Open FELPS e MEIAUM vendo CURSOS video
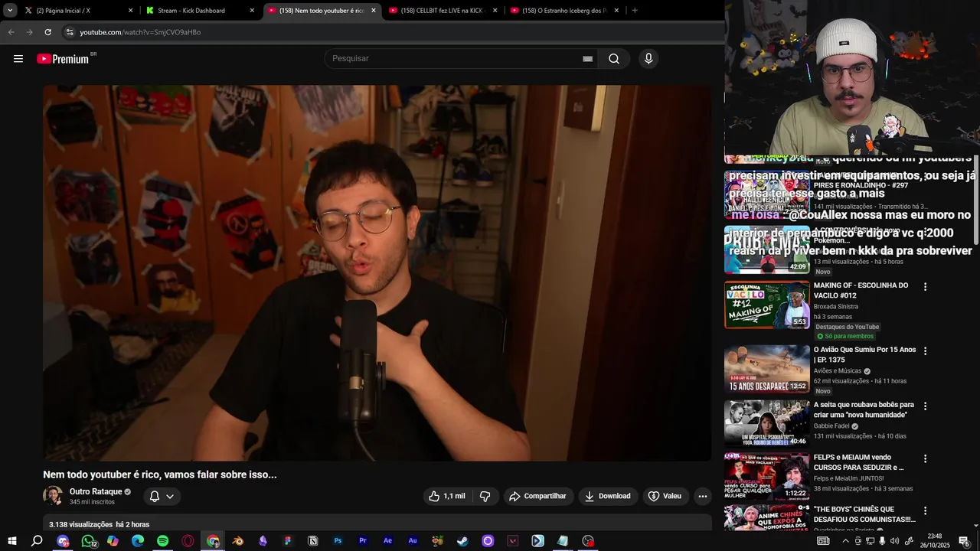Screen dimensions: 980x551 click(x=766, y=476)
